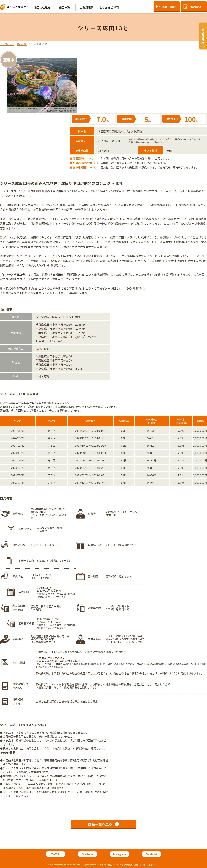Click the 山林・原野 land type value
Screen dimensions: 207x868
[x=42, y=376]
